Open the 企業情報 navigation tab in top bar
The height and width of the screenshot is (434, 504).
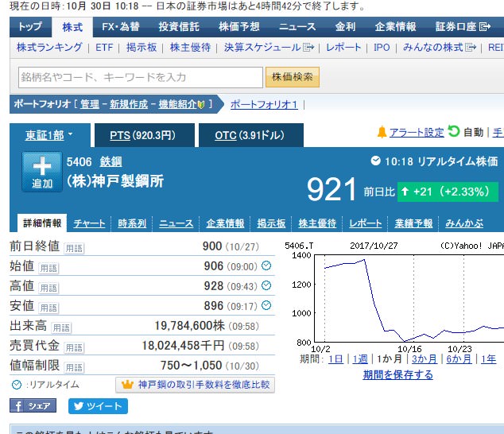click(x=396, y=27)
